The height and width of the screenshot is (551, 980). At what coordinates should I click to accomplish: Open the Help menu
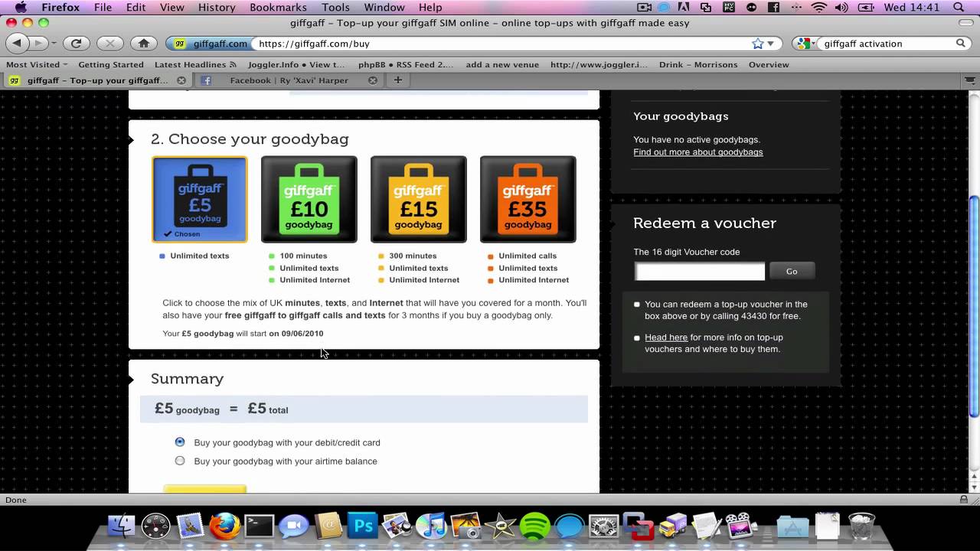coord(430,8)
